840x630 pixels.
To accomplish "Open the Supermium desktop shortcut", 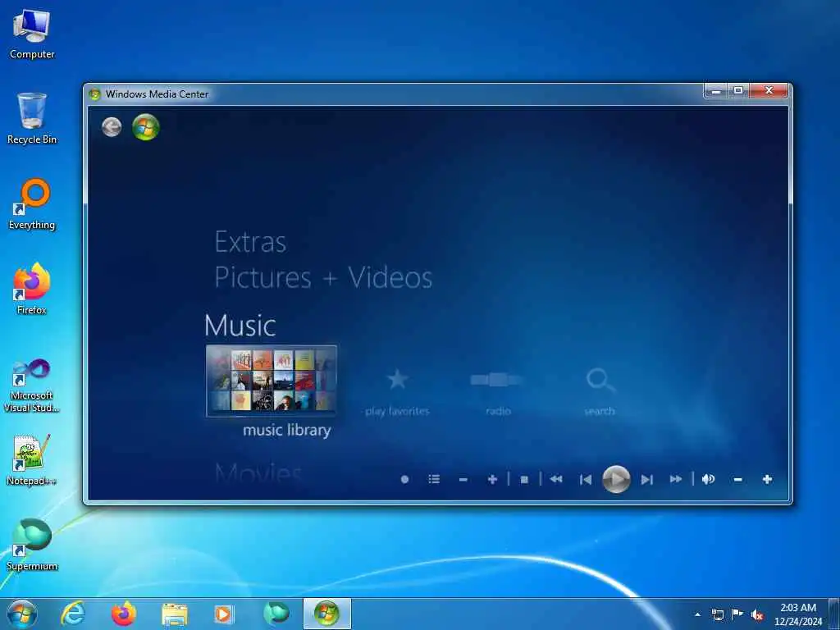I will tap(32, 545).
